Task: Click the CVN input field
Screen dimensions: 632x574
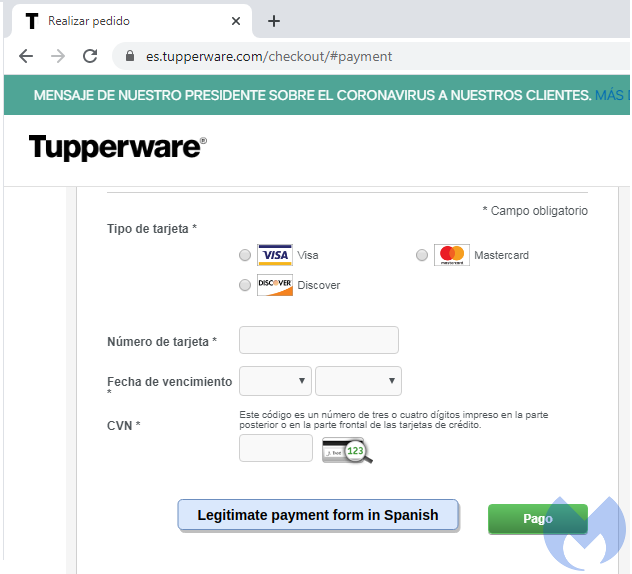Action: click(276, 448)
